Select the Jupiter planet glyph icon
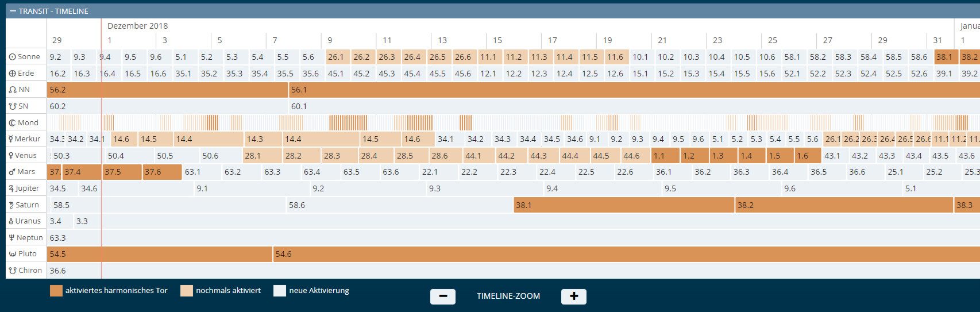 [11, 188]
